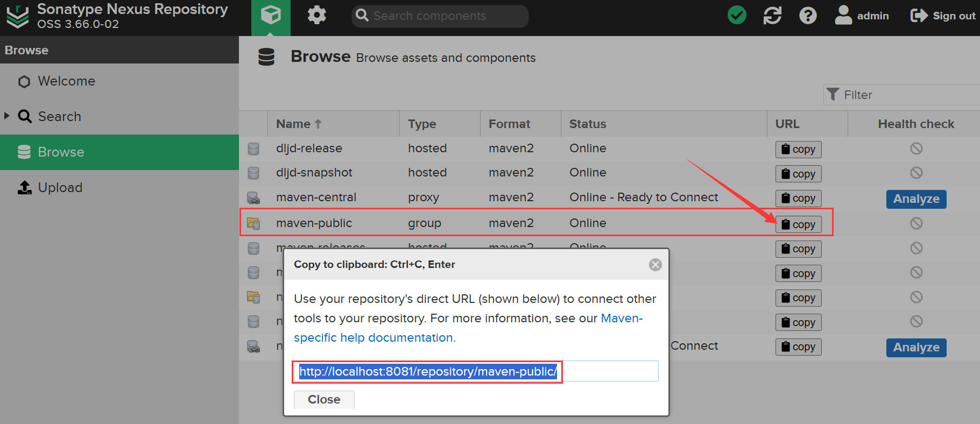
Task: Open the maven-public repository row
Action: (609, 223)
